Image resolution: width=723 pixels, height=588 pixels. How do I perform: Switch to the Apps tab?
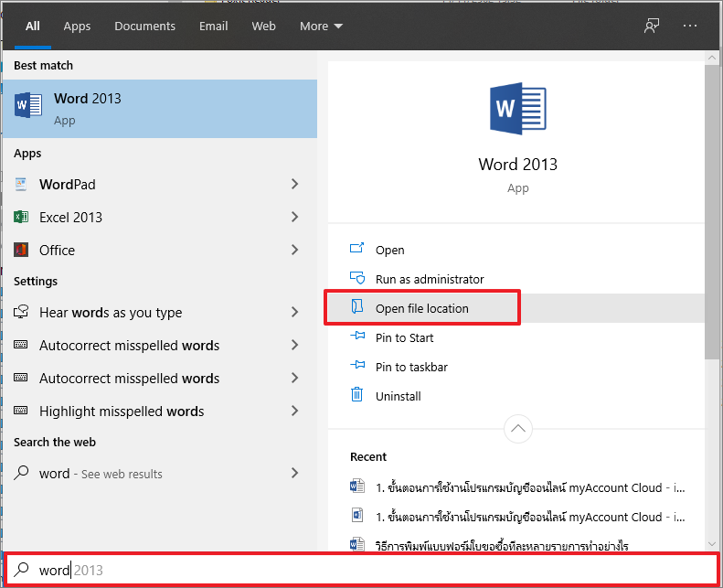tap(77, 27)
